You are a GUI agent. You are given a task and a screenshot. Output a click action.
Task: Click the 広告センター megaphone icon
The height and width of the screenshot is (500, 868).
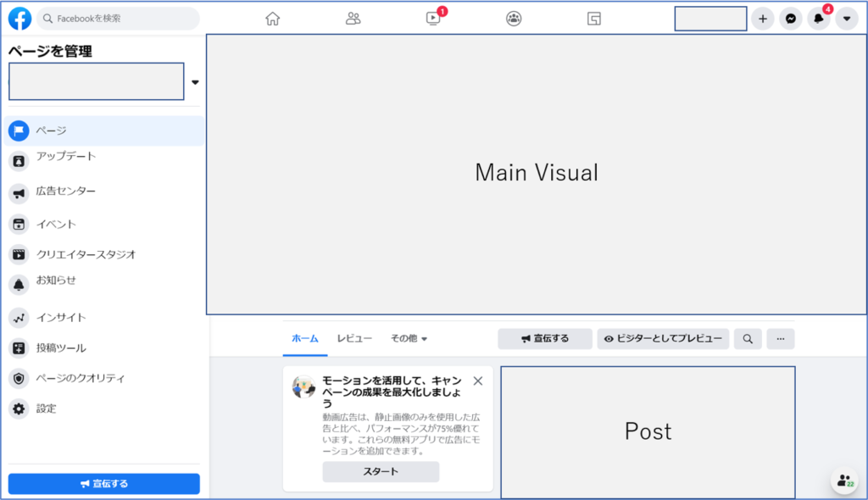tap(19, 193)
